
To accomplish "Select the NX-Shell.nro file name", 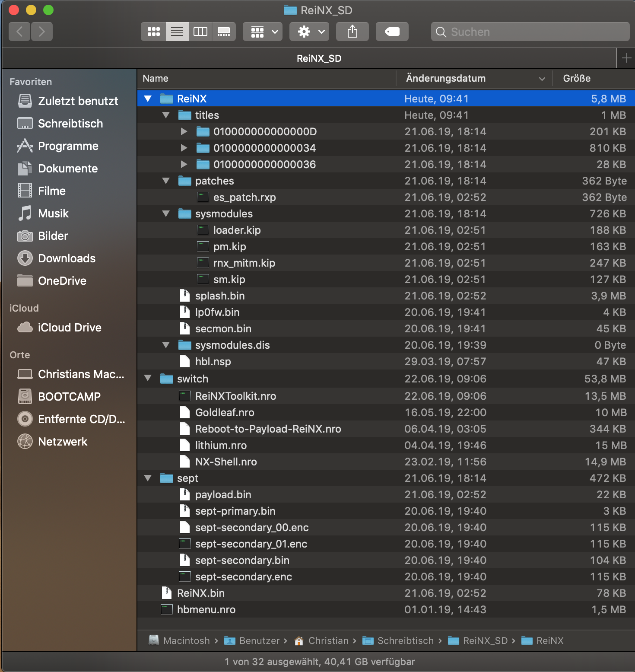I will click(x=226, y=462).
